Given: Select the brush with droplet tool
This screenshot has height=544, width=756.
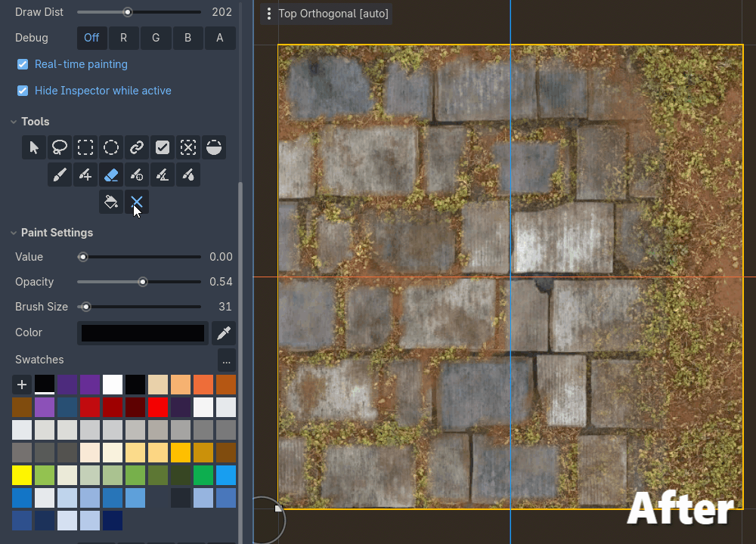Looking at the screenshot, I should (188, 175).
